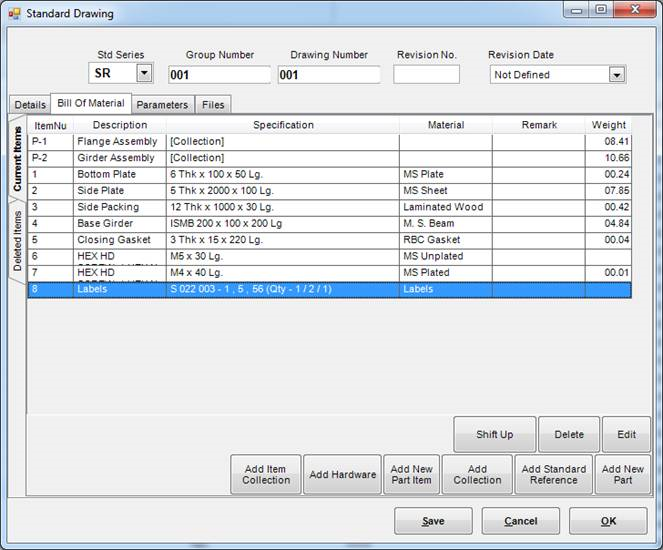Screen dimensions: 663x550
Task: Click the Drawing Number field
Action: click(328, 74)
